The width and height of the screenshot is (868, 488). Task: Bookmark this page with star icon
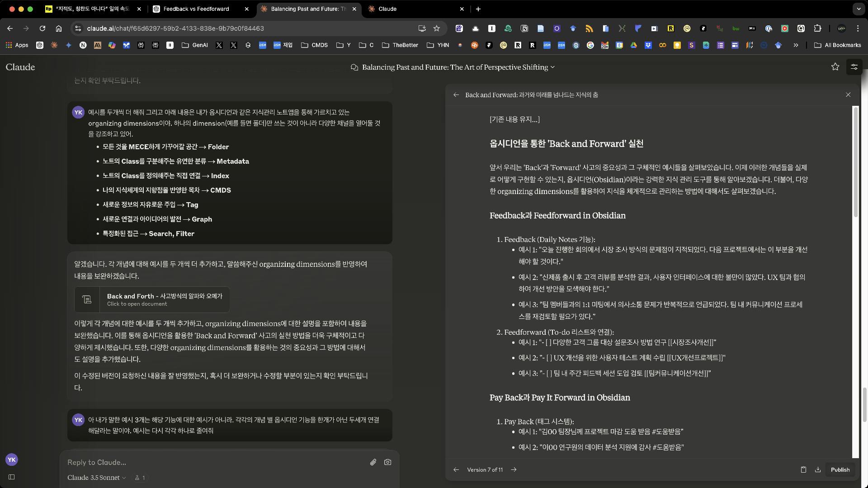tap(436, 28)
